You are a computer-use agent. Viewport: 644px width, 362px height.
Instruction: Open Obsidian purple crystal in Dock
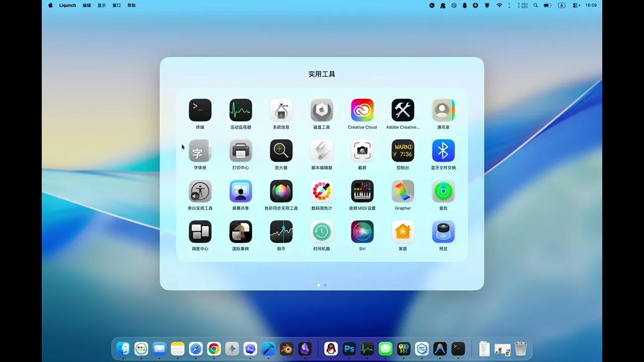tap(304, 348)
